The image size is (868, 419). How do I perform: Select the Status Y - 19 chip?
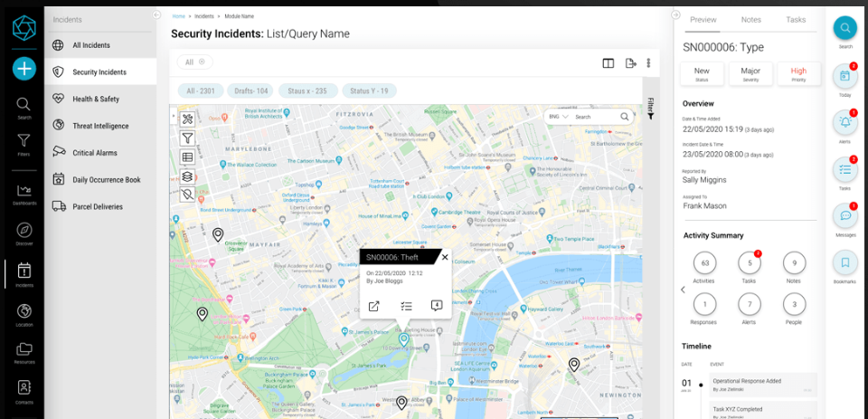[x=369, y=90]
